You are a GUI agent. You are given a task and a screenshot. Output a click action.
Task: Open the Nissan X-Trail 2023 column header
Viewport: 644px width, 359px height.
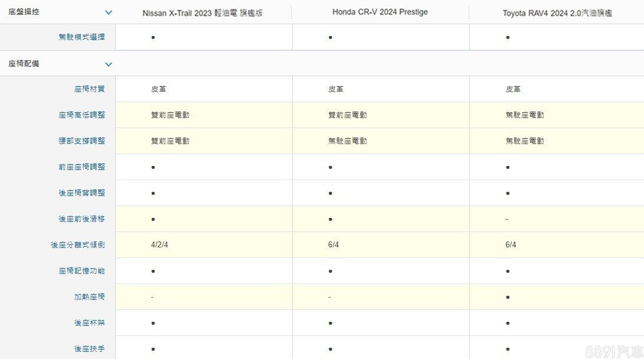click(x=202, y=12)
